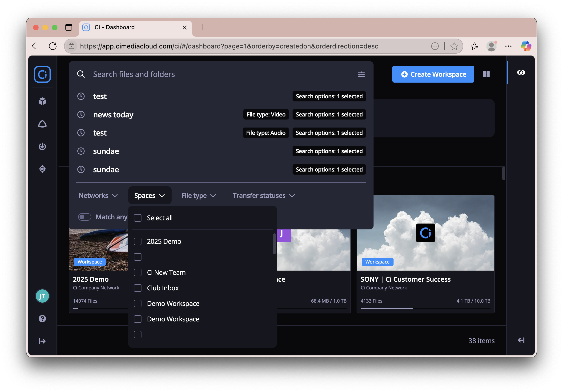The width and height of the screenshot is (563, 392).
Task: Click the '4133 Files' text
Action: [x=371, y=301]
